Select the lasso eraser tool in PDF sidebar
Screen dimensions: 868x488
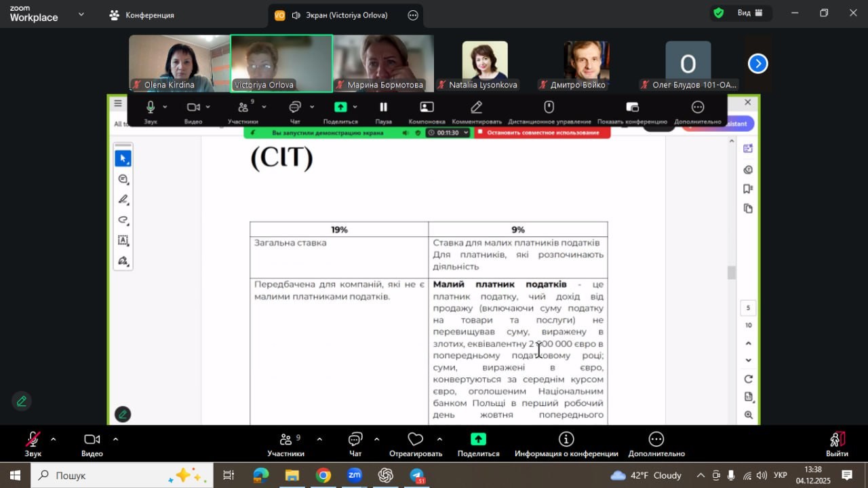123,220
